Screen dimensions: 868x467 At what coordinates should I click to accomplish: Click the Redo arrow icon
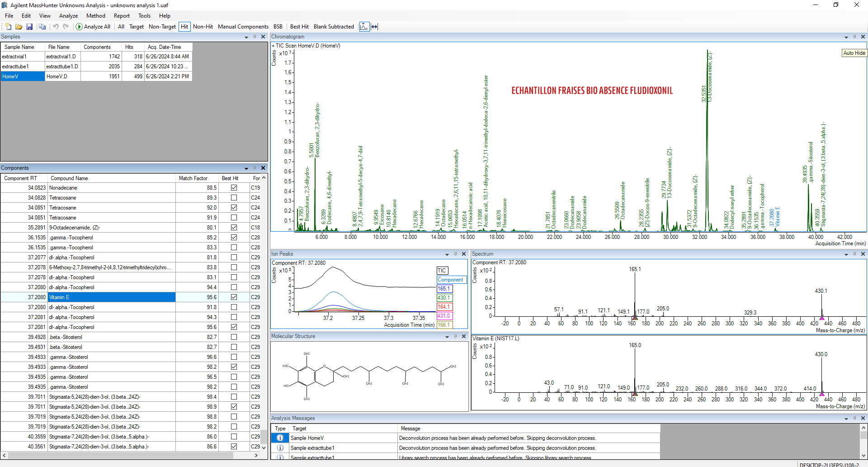click(x=66, y=27)
